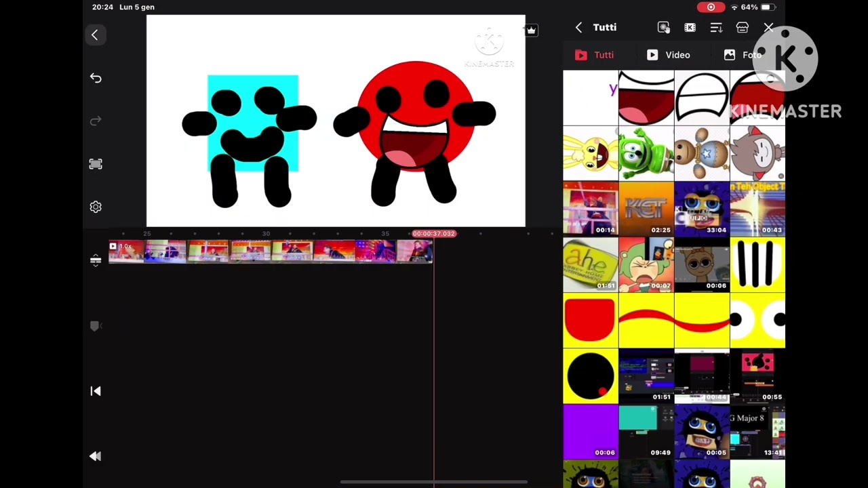The width and height of the screenshot is (868, 488).
Task: Jump to start of timeline
Action: [96, 391]
